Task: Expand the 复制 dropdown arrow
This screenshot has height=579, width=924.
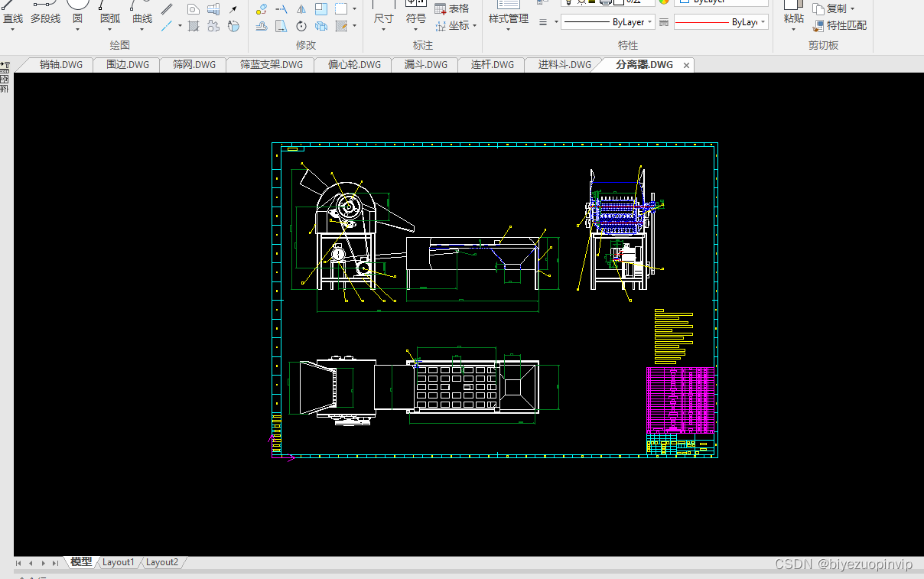Action: click(x=853, y=9)
